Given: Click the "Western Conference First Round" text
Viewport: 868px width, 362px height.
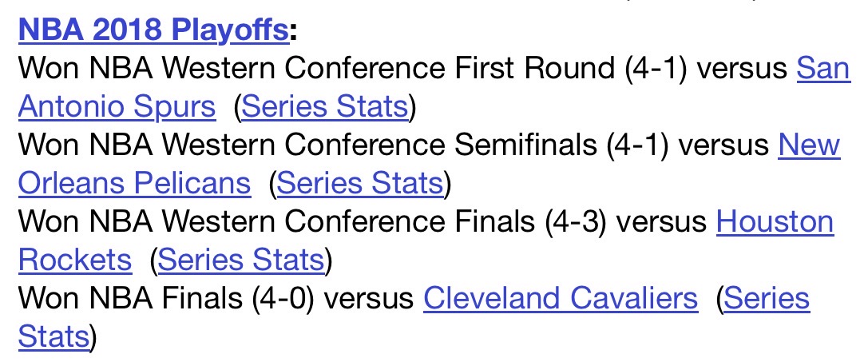Looking at the screenshot, I should coord(388,68).
